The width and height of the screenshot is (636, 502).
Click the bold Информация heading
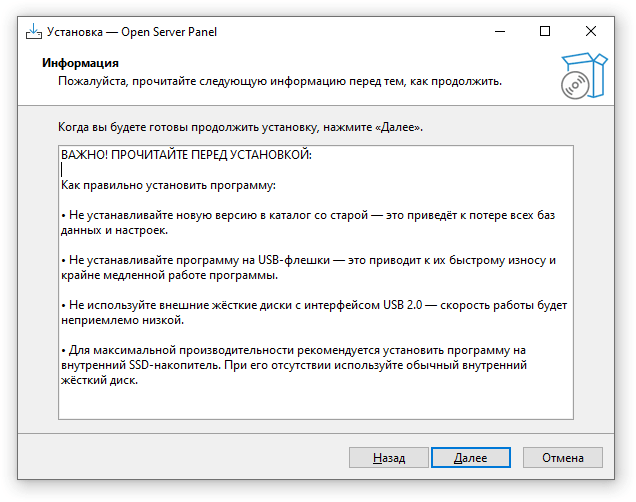tap(80, 63)
